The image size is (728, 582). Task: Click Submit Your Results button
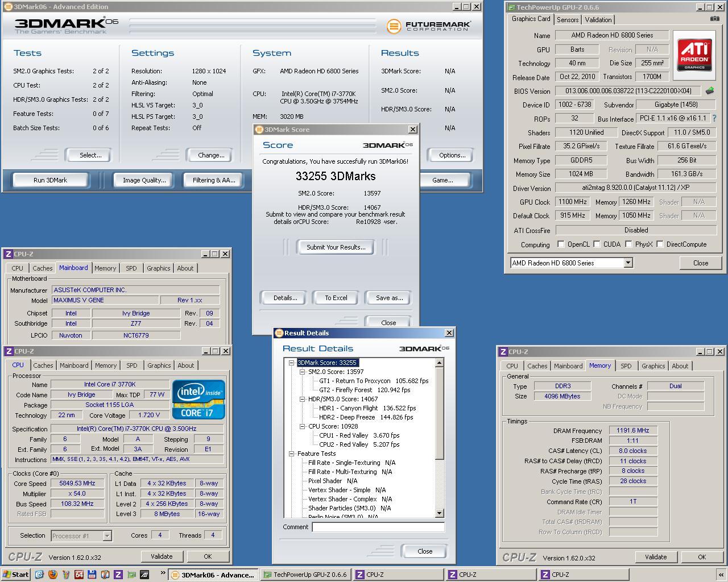[x=336, y=247]
